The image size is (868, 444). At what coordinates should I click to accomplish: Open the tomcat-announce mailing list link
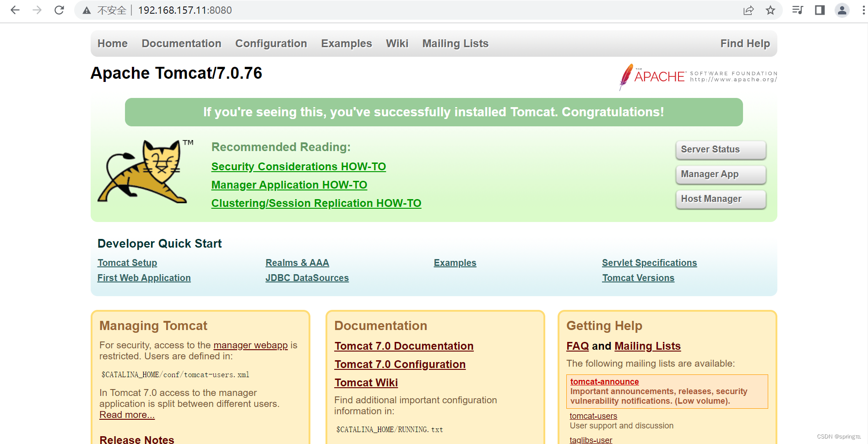[604, 382]
